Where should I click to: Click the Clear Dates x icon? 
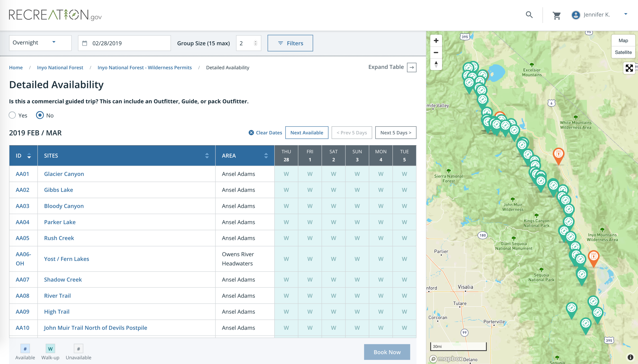point(251,133)
